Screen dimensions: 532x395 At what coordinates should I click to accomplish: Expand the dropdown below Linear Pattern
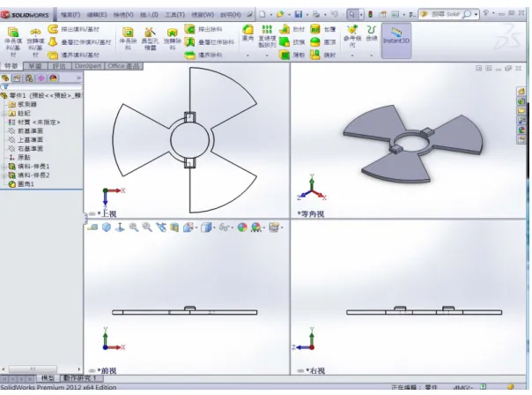(x=267, y=56)
